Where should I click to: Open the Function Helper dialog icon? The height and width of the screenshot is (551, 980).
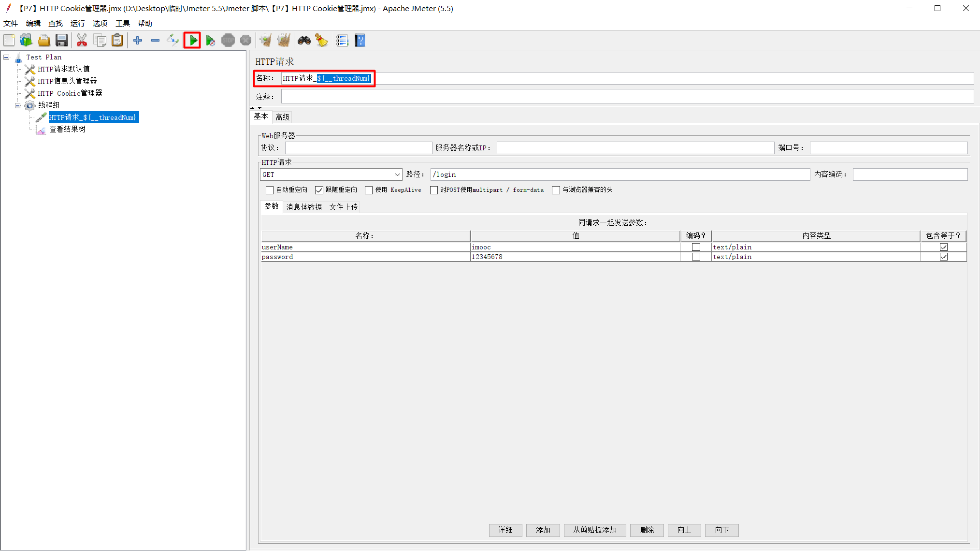(342, 41)
